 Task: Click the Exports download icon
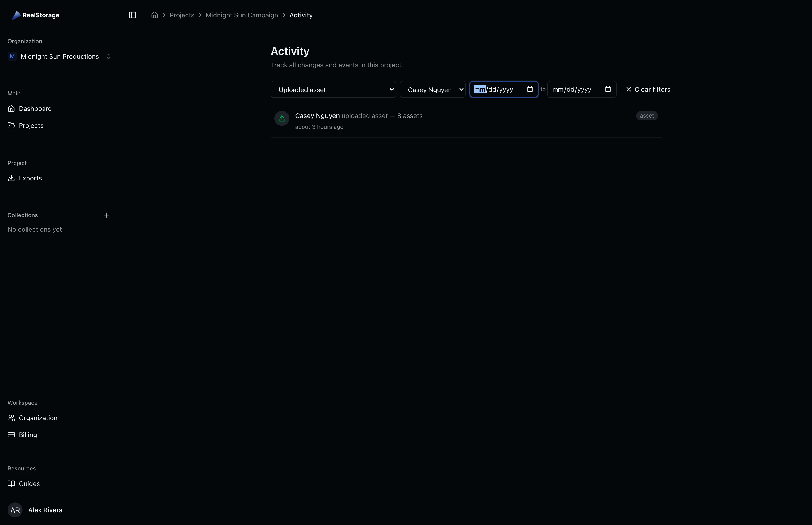(x=11, y=178)
